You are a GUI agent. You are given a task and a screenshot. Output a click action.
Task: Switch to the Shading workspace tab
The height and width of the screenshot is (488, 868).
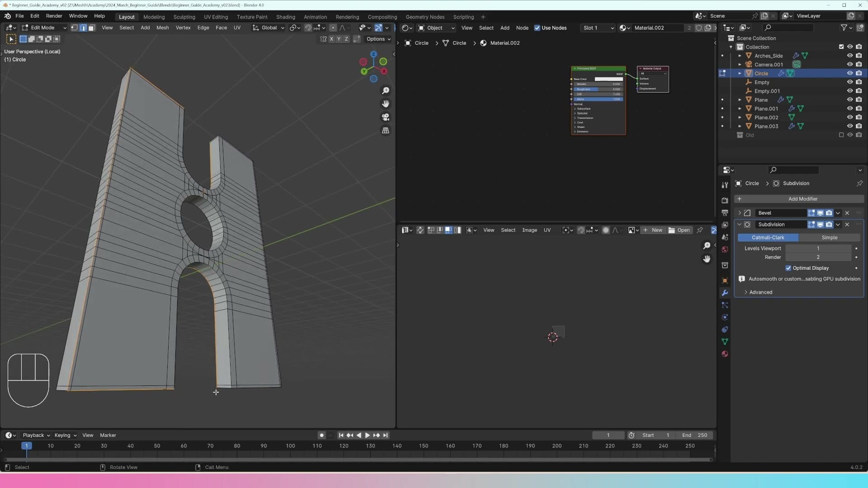pos(285,17)
